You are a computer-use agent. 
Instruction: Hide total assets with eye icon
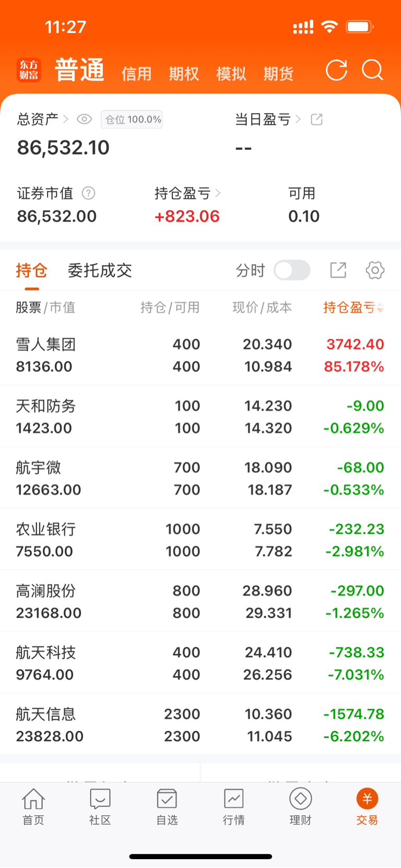[84, 120]
